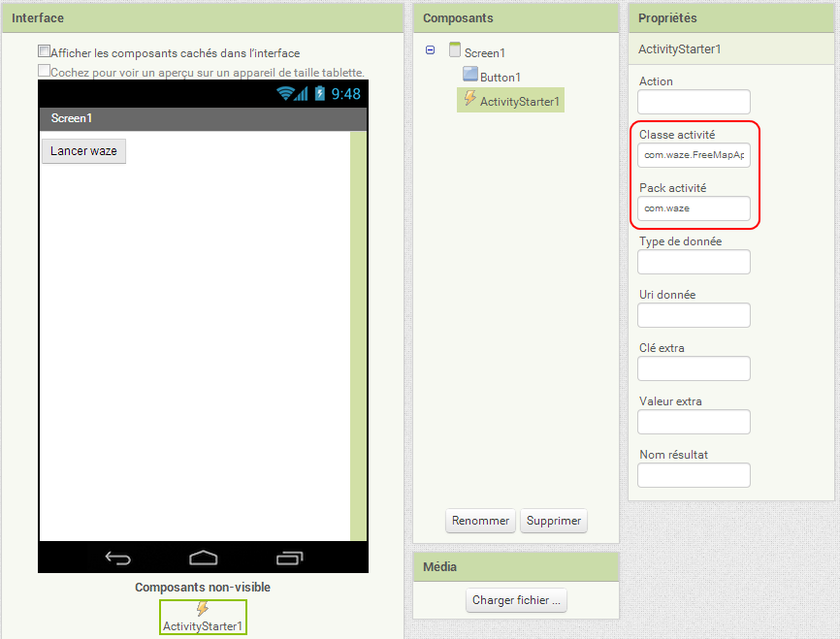Screen dimensions: 840x639
Task: Click the Composants panel header
Action: pyautogui.click(x=516, y=18)
